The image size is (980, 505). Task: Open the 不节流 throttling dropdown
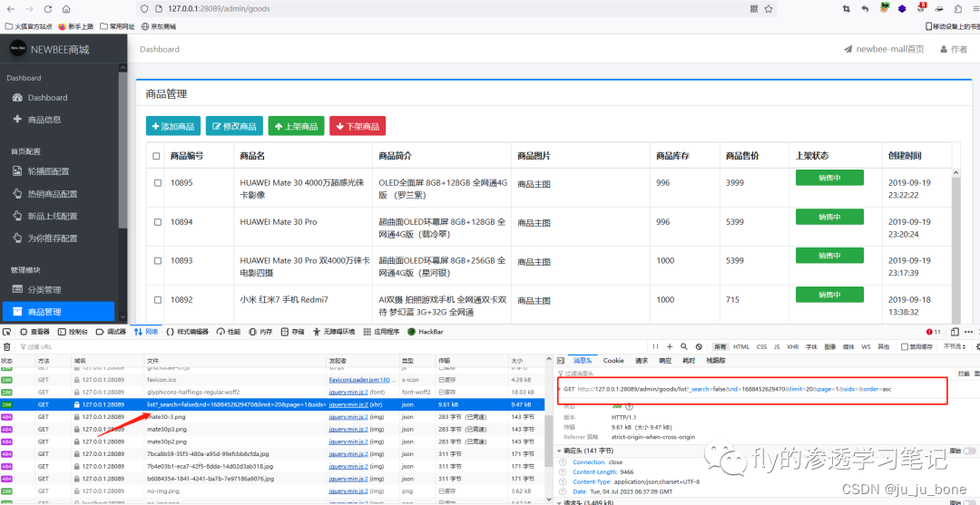pyautogui.click(x=955, y=346)
